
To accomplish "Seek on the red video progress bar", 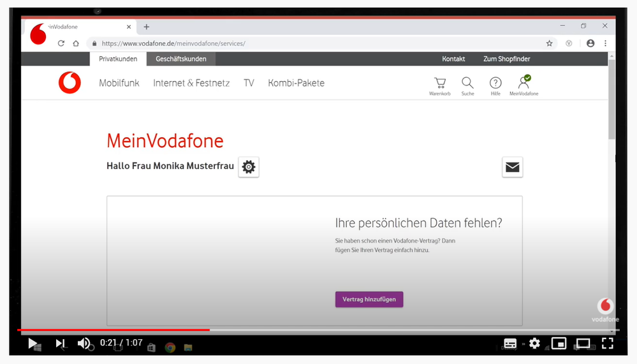I will click(x=113, y=330).
